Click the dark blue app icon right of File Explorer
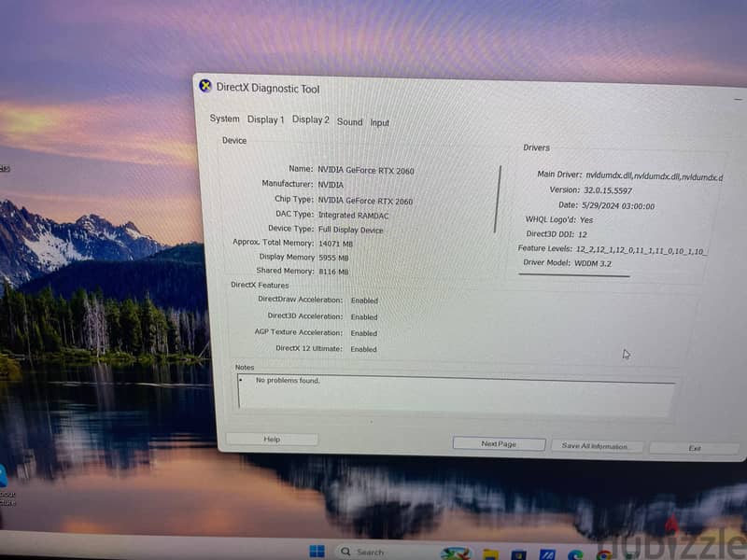The height and width of the screenshot is (560, 747). point(519,554)
